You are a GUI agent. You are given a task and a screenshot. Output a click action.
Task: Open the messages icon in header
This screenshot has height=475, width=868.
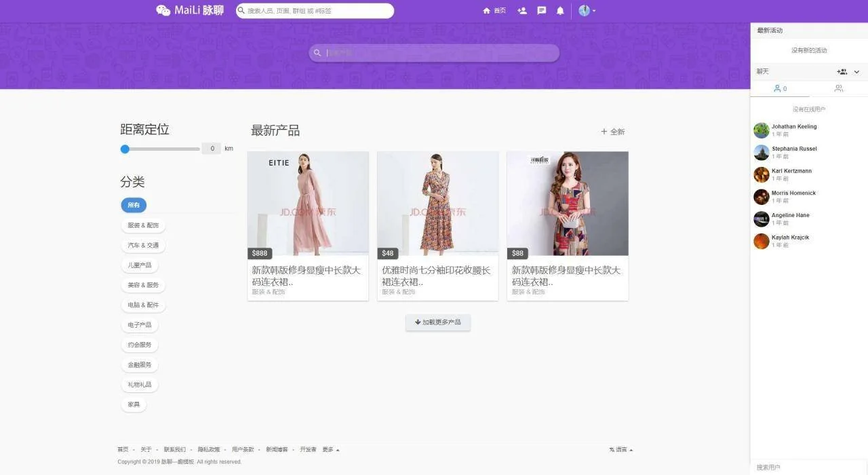541,11
